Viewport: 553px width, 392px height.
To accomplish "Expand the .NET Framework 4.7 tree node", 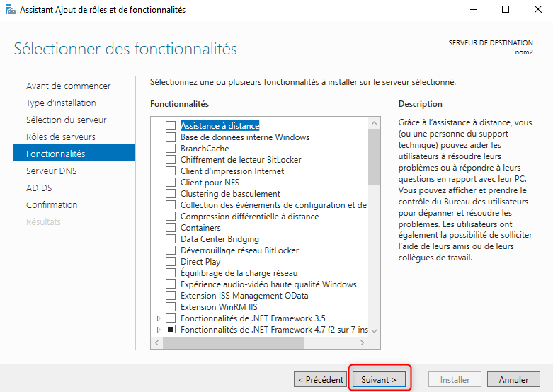I will pos(159,330).
